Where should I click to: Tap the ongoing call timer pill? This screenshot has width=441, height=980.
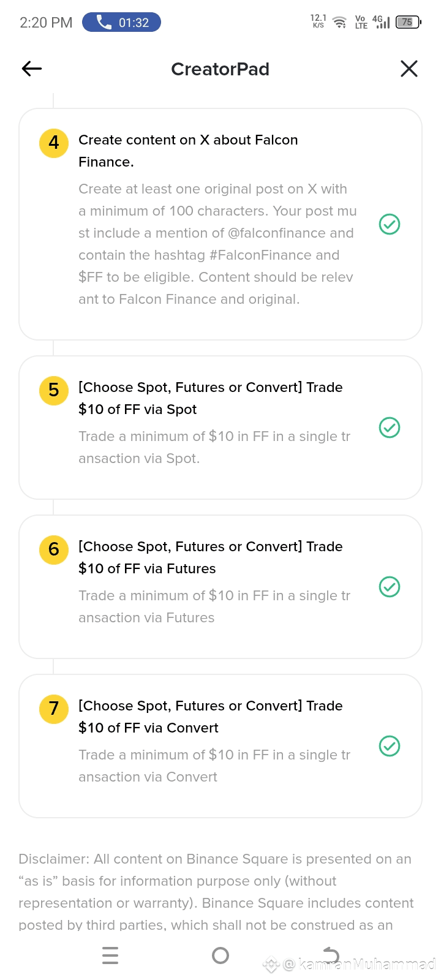121,23
